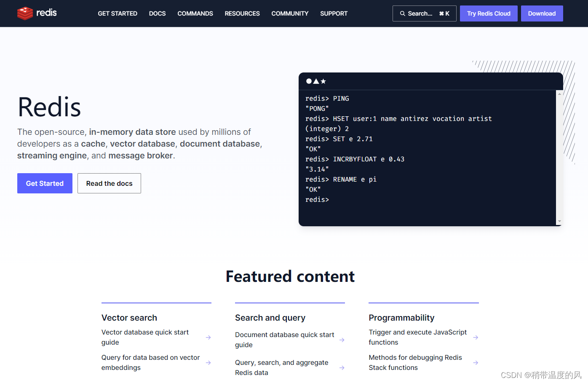
Task: Click the large Redis hero title
Action: pos(49,107)
